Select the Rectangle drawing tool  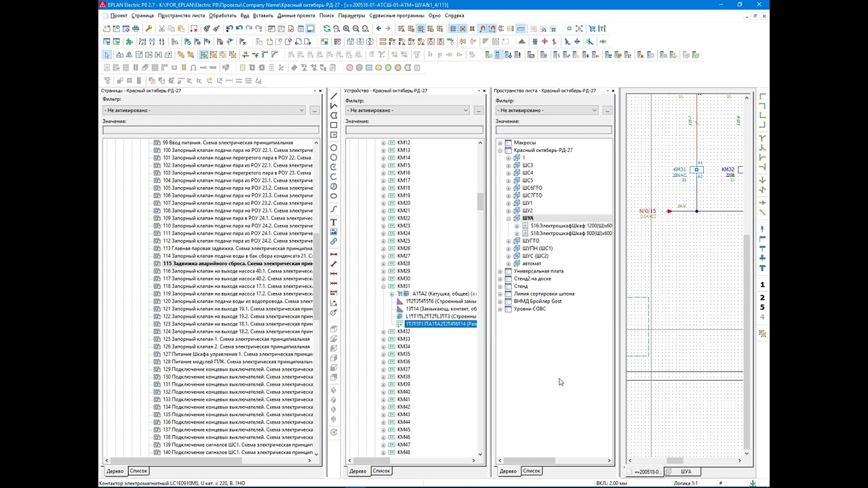click(334, 125)
